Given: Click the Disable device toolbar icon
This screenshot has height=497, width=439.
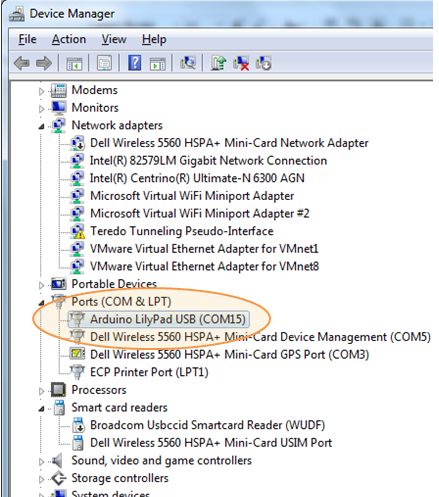Looking at the screenshot, I should [x=263, y=63].
